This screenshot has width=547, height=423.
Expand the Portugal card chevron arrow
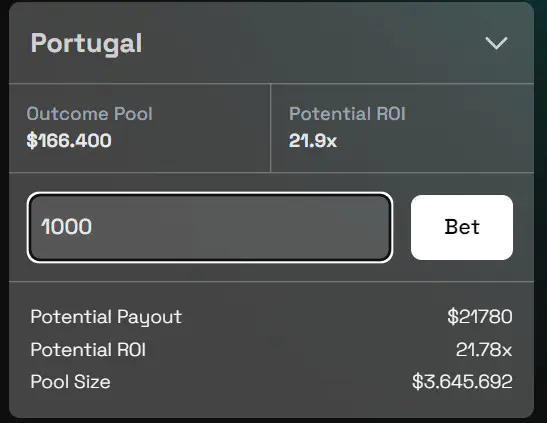(496, 43)
